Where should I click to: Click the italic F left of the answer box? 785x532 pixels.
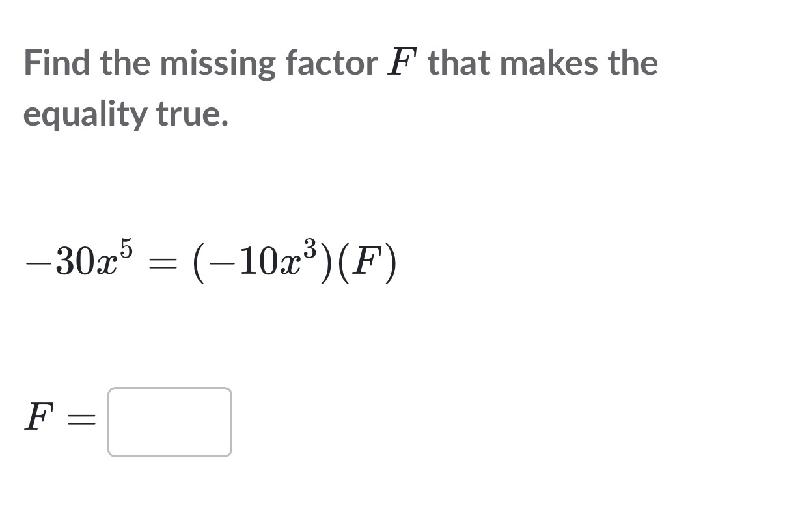point(36,418)
